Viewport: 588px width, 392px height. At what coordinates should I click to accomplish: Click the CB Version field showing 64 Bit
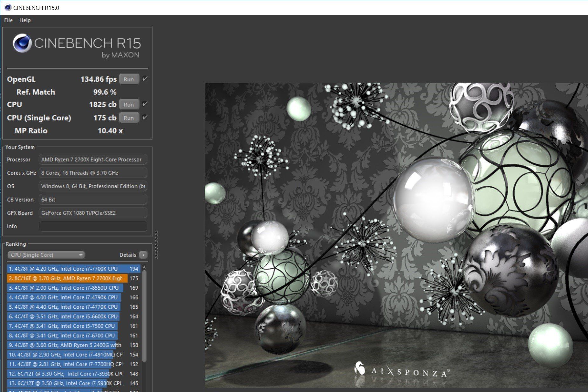pos(93,199)
